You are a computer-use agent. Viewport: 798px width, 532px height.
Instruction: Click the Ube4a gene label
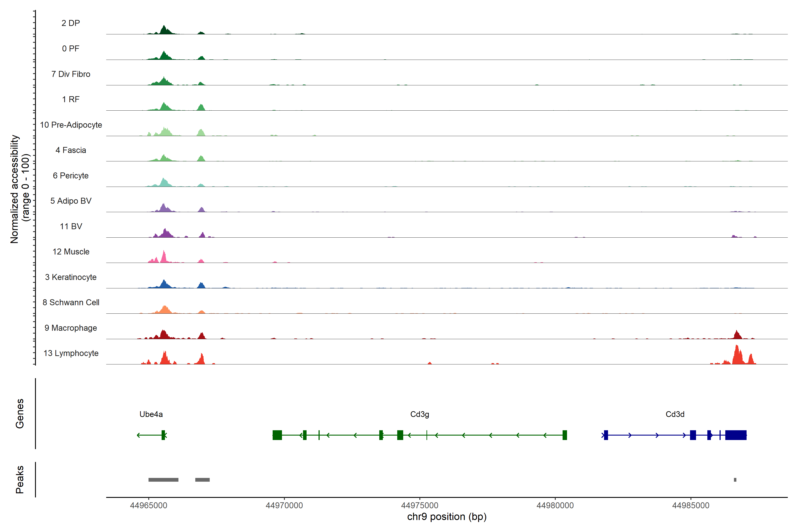point(151,414)
